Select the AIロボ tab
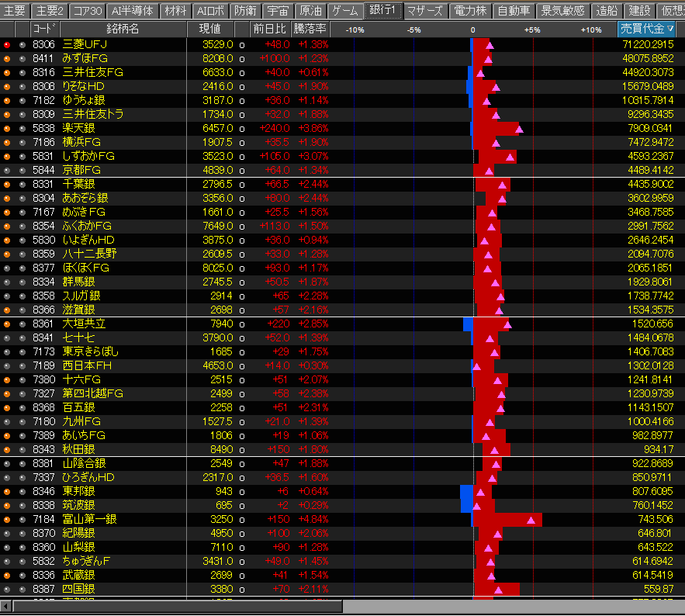This screenshot has width=685, height=616. pos(210,10)
